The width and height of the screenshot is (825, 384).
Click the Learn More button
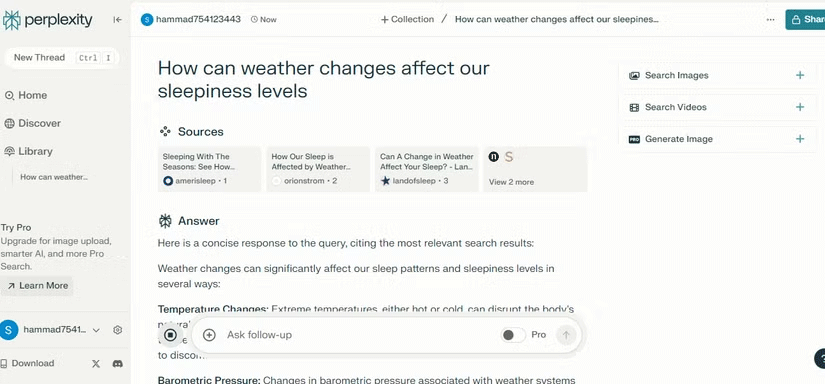[x=37, y=286]
